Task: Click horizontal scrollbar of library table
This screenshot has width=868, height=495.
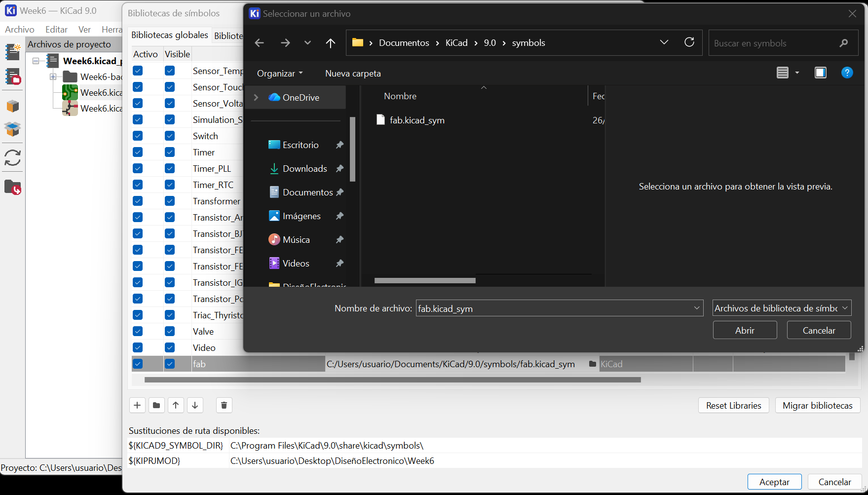Action: tap(392, 380)
